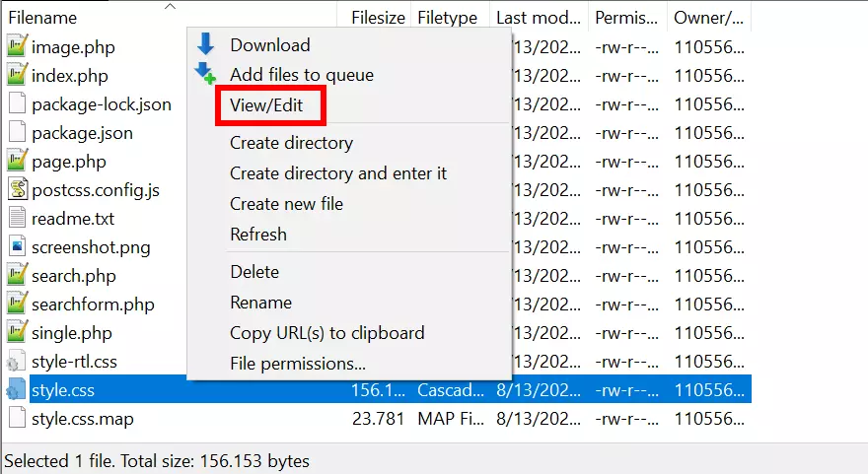The height and width of the screenshot is (474, 868).
Task: Click Refresh in the context menu
Action: click(x=258, y=235)
